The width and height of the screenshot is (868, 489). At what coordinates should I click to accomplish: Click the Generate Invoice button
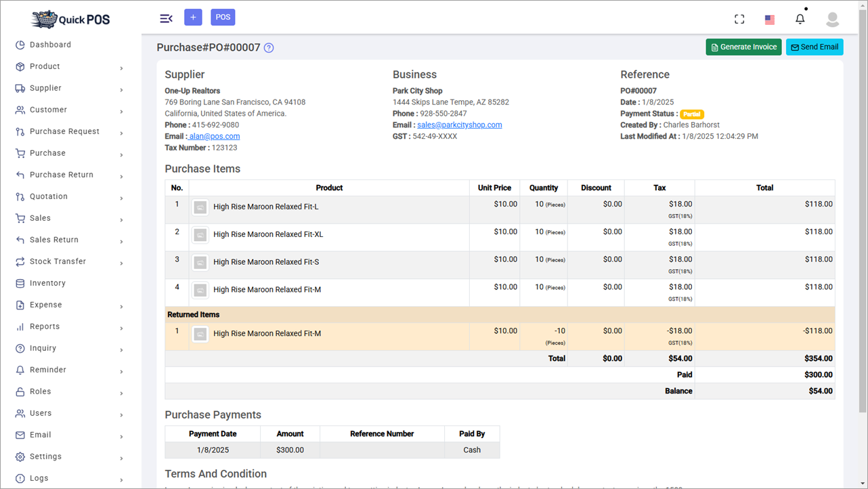point(743,47)
